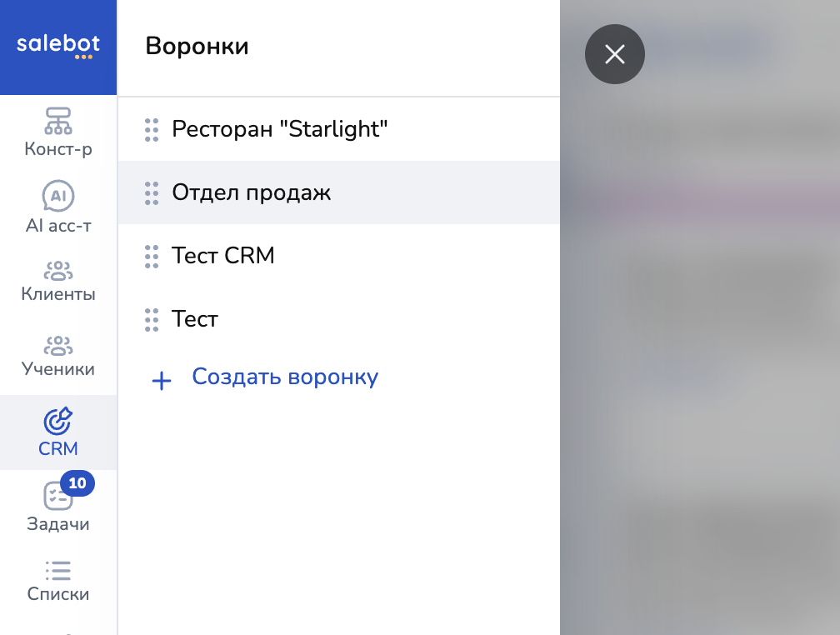Click drag handle beside Тест CRM
840x635 pixels.
click(152, 256)
